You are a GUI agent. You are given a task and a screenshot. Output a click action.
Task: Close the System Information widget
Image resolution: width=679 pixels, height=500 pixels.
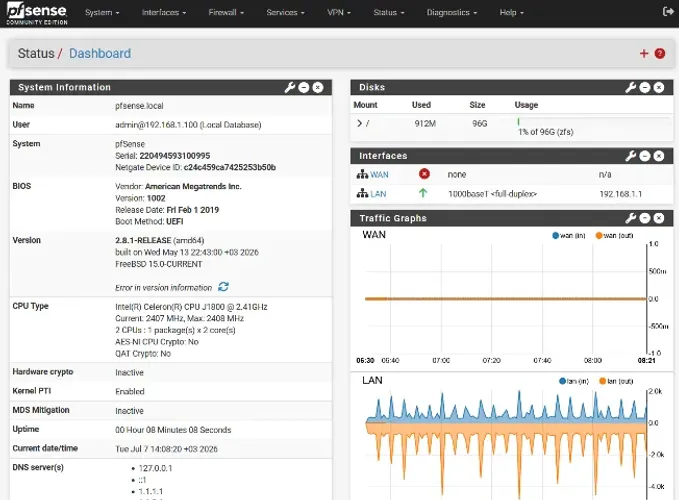pyautogui.click(x=318, y=87)
